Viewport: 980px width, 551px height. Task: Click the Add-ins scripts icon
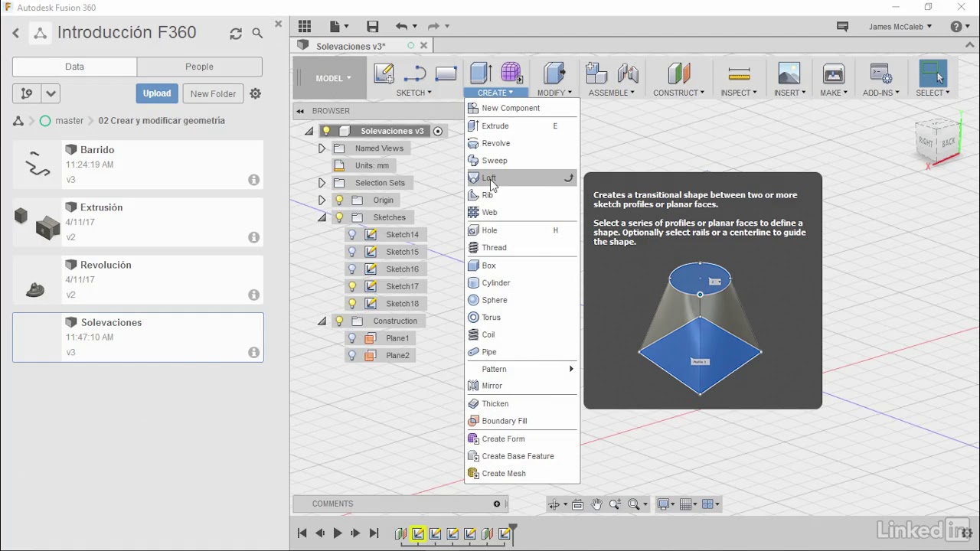[x=880, y=73]
